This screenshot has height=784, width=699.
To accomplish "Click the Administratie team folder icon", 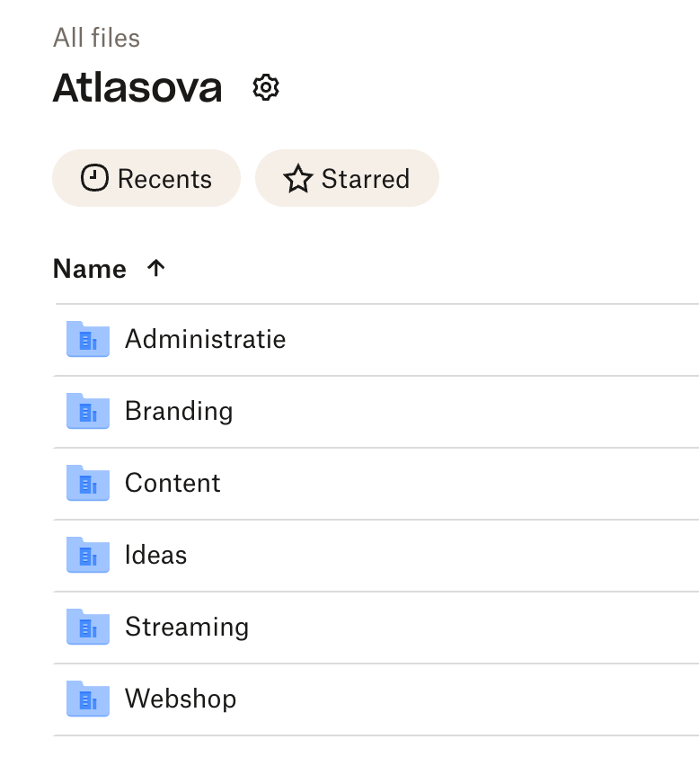I will [88, 340].
